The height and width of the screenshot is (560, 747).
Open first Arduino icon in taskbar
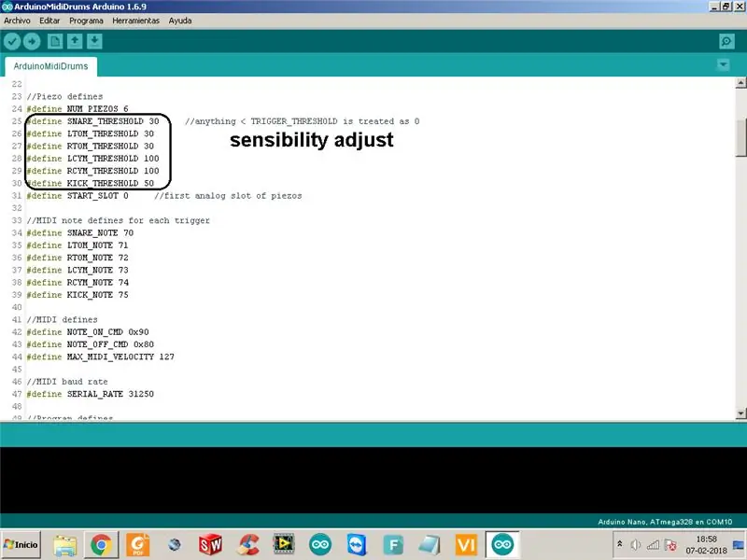[x=320, y=545]
